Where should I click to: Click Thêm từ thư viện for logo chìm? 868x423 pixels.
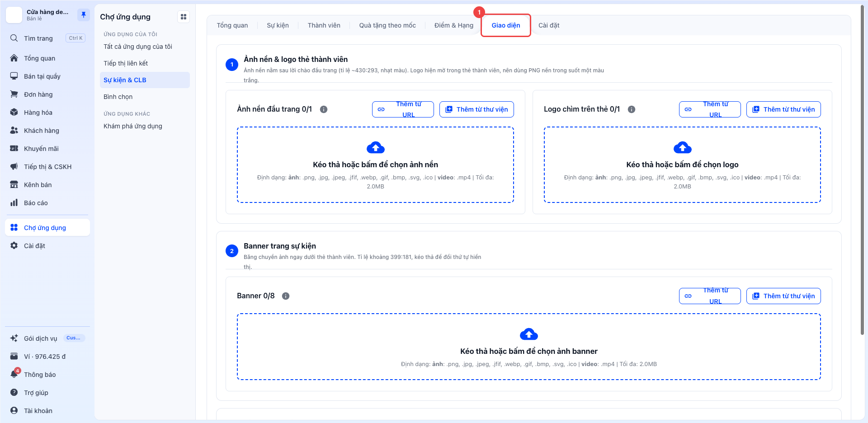pos(783,109)
